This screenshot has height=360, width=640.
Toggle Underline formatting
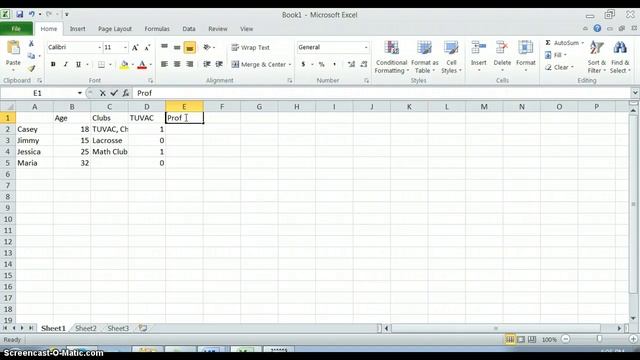point(78,64)
